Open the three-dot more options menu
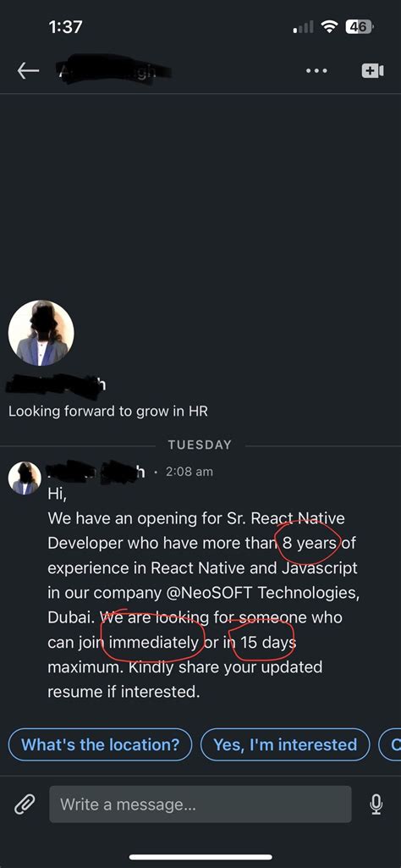 (316, 71)
